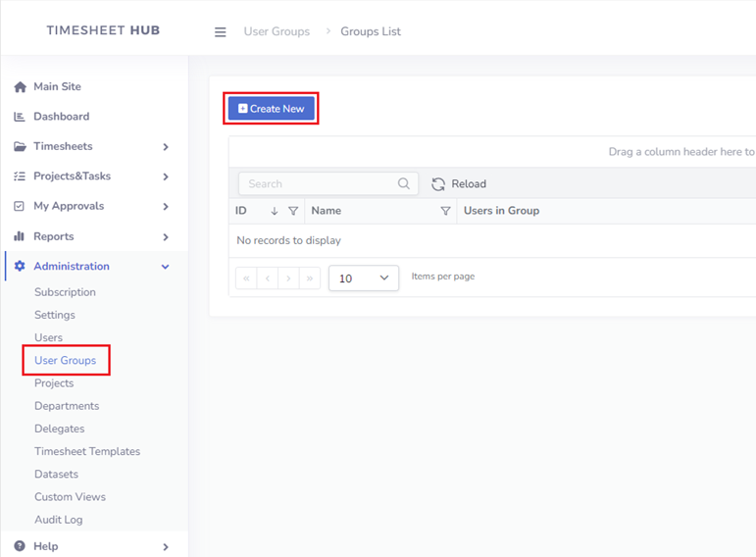
Task: Click the Main Site home icon
Action: (20, 87)
